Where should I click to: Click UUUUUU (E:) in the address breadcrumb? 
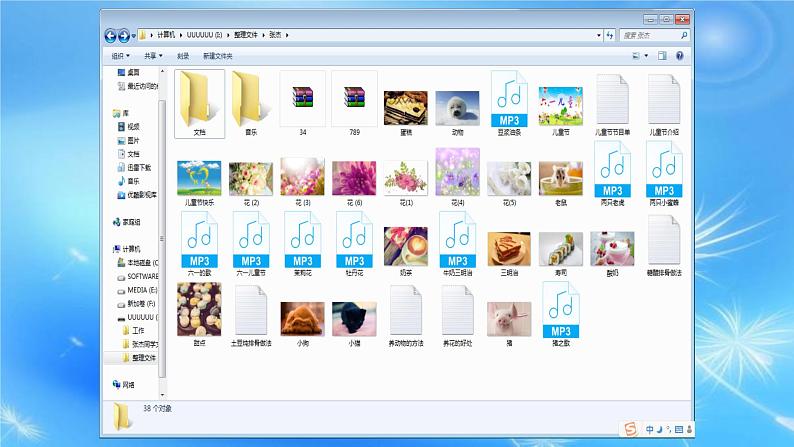point(205,35)
